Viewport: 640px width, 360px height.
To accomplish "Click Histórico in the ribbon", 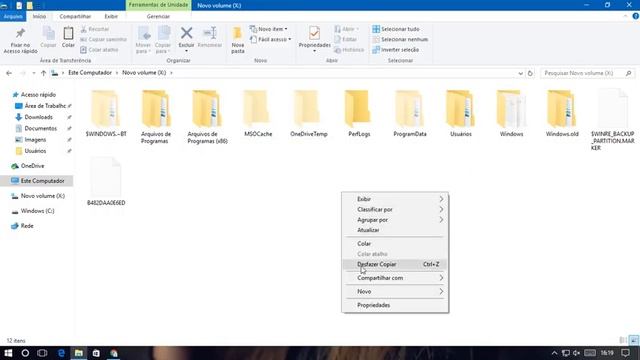I will (x=349, y=50).
